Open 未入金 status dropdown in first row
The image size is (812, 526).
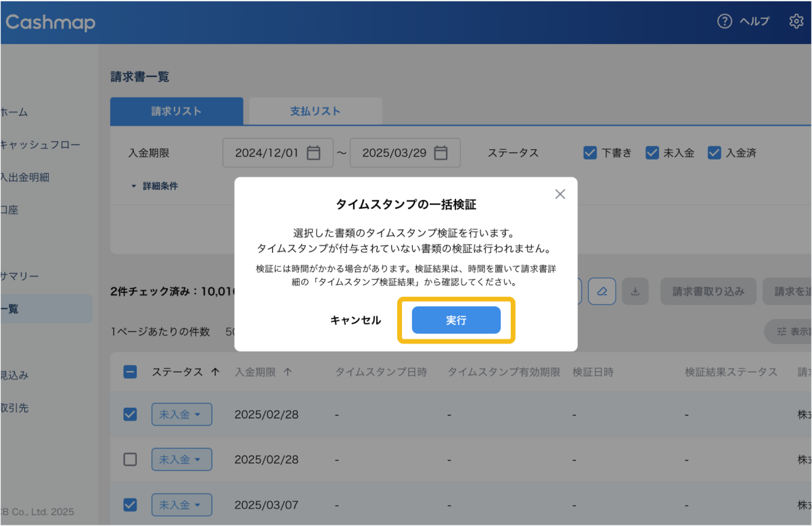181,414
